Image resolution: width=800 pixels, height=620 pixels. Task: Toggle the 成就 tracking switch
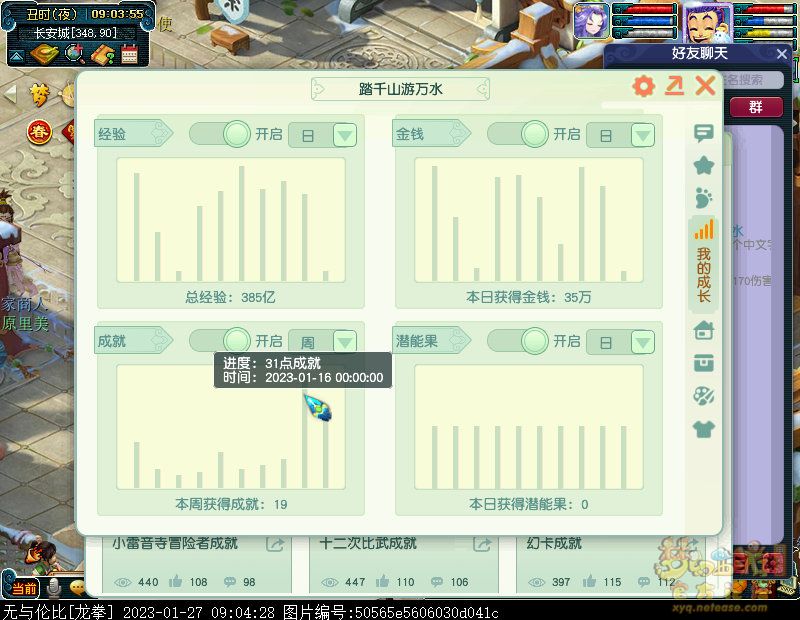(220, 340)
